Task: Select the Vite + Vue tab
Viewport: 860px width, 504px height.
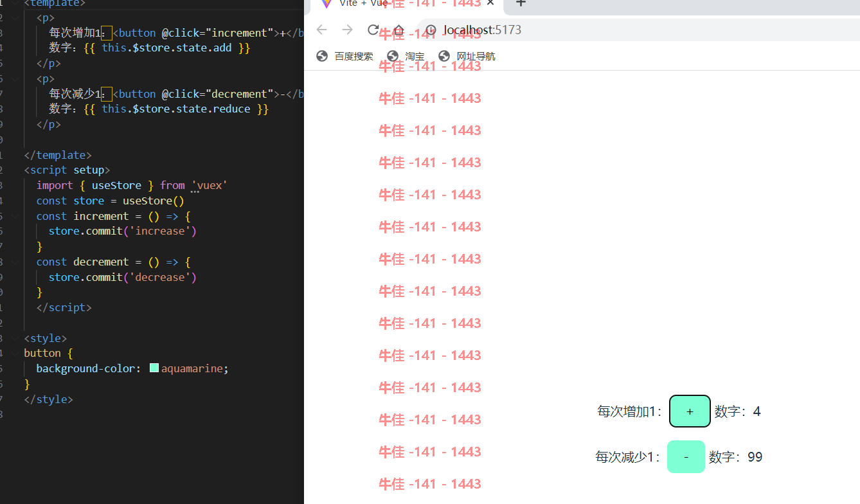Action: pos(407,5)
